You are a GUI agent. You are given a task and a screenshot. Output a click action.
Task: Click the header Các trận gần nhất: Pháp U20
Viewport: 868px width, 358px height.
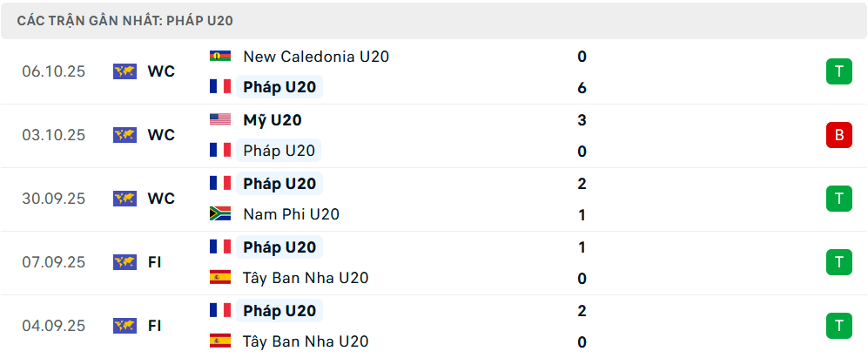click(124, 21)
